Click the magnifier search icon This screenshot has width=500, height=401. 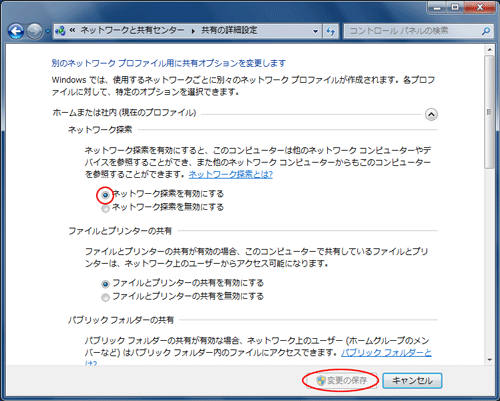(x=486, y=31)
